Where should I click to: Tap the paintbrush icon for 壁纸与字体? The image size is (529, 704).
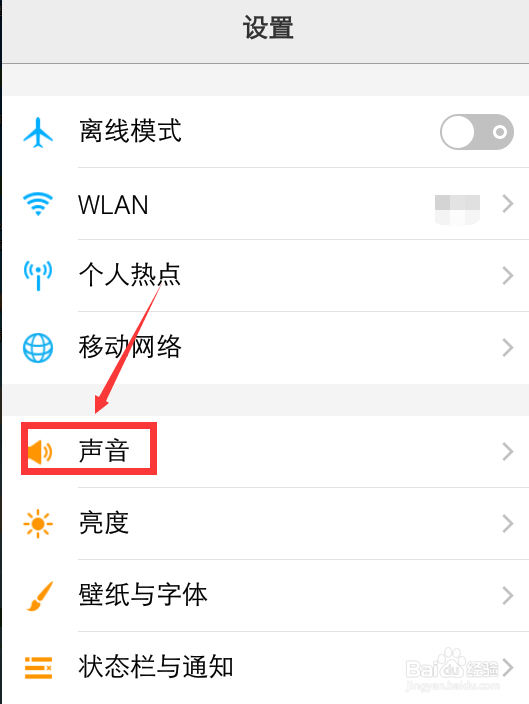(x=40, y=596)
